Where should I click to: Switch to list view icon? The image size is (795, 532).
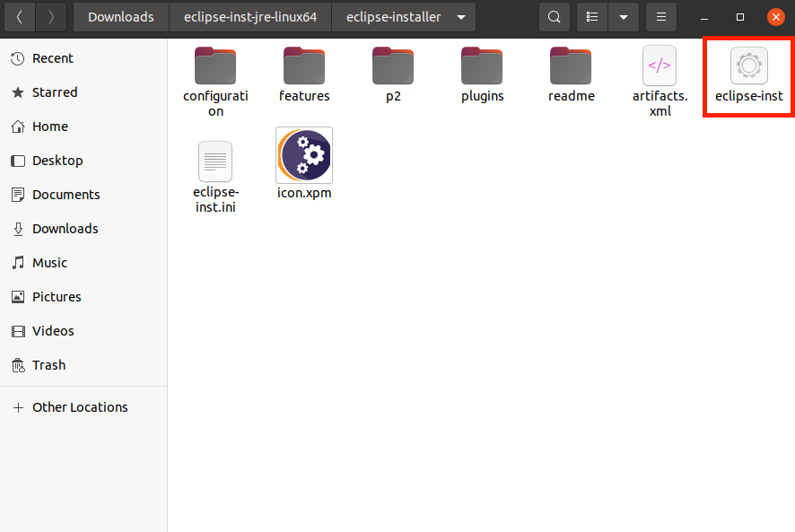coord(592,17)
